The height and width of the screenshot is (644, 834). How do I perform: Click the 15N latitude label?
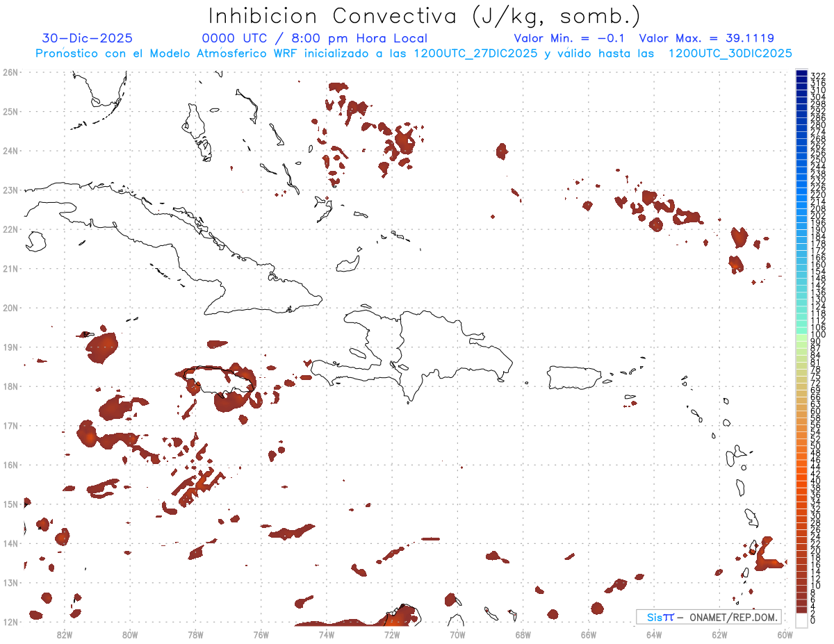point(10,504)
